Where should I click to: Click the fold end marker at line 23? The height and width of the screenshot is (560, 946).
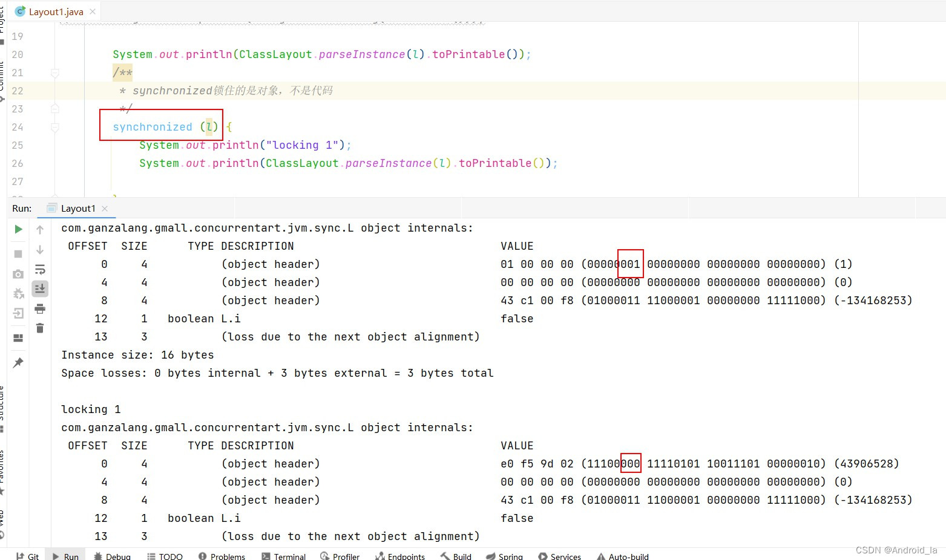point(55,109)
